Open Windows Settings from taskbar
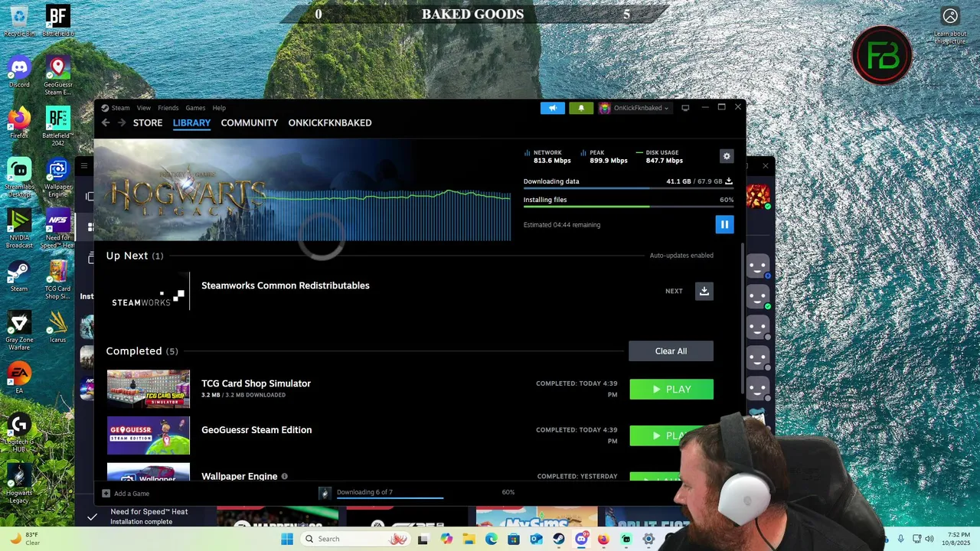The image size is (980, 551). click(648, 539)
